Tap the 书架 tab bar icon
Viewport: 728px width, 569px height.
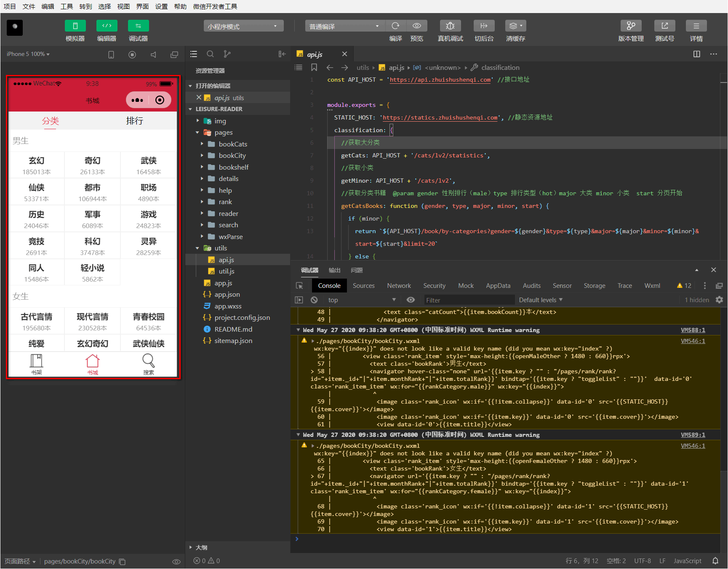coord(37,364)
